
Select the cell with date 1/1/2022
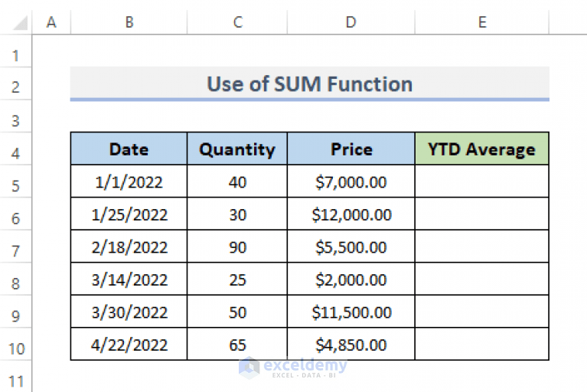pos(129,181)
